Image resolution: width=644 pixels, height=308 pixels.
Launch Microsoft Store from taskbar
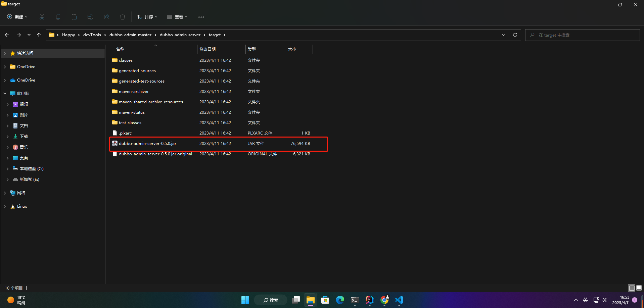pyautogui.click(x=325, y=300)
